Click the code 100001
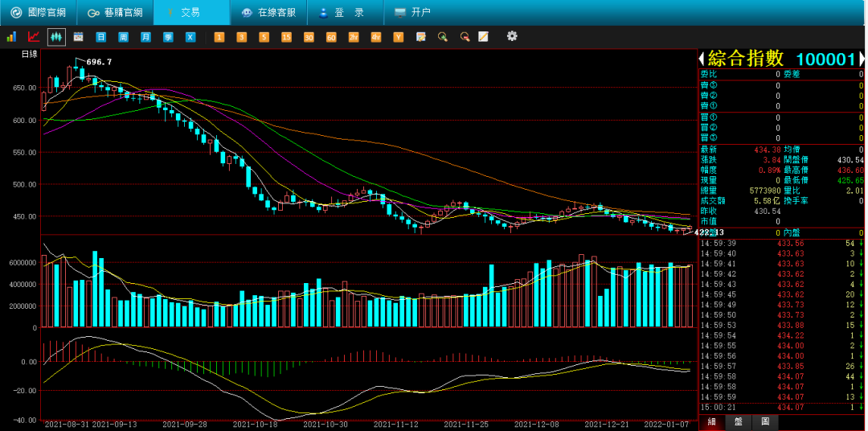This screenshot has height=431, width=868. coord(825,60)
